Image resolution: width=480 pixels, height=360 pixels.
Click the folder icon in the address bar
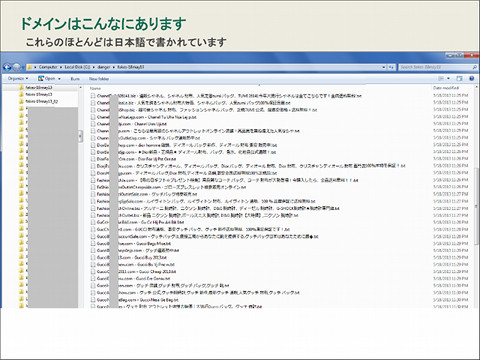29,67
